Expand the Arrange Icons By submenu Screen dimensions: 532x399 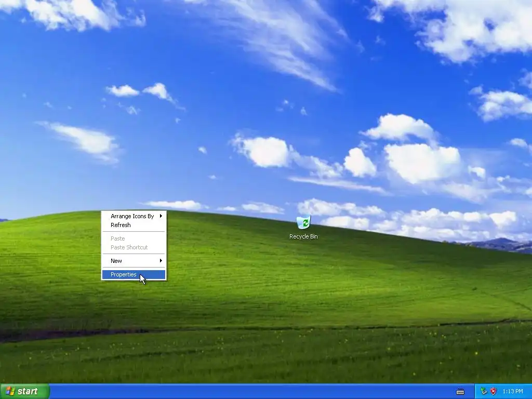pos(134,216)
